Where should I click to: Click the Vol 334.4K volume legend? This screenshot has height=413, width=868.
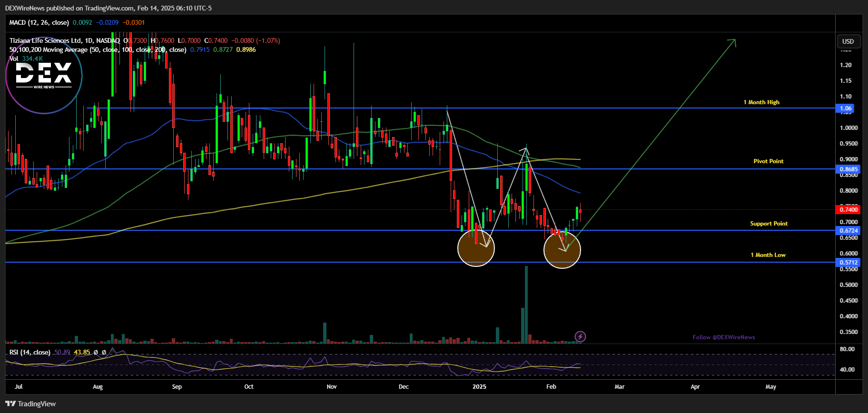coord(26,59)
